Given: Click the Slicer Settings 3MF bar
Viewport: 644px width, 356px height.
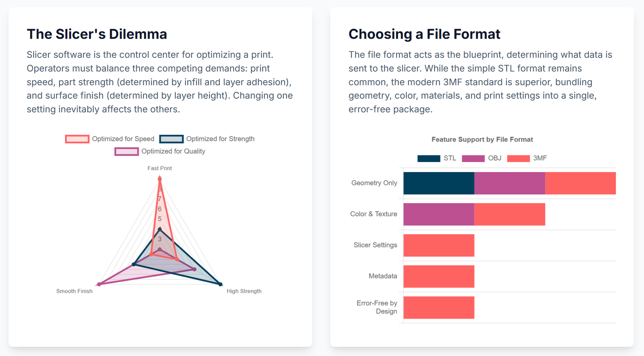Looking at the screenshot, I should (439, 245).
